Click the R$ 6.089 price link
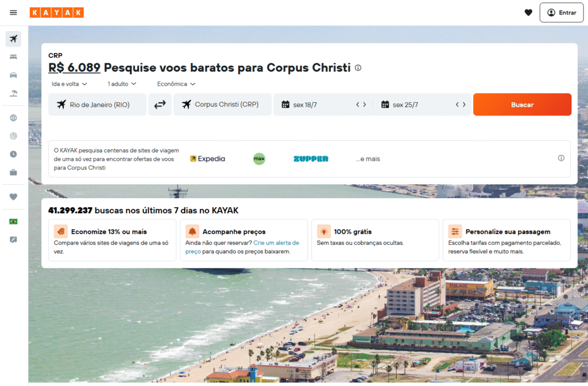 tap(74, 68)
